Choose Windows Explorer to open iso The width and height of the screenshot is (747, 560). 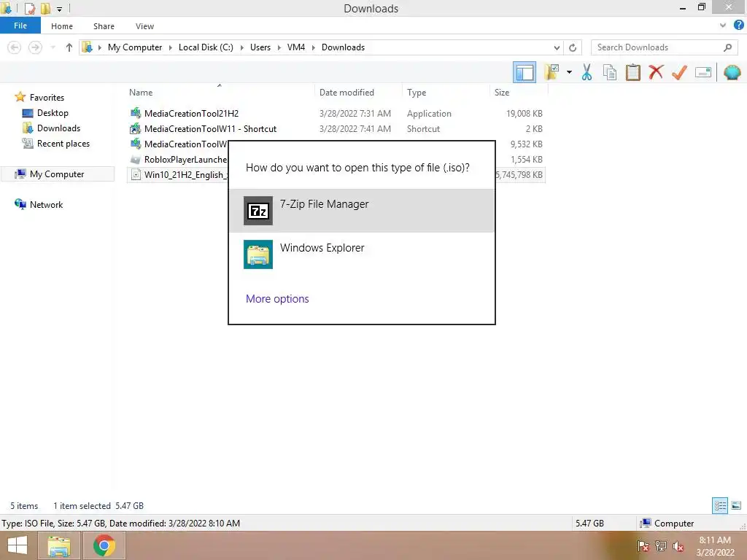pos(362,254)
